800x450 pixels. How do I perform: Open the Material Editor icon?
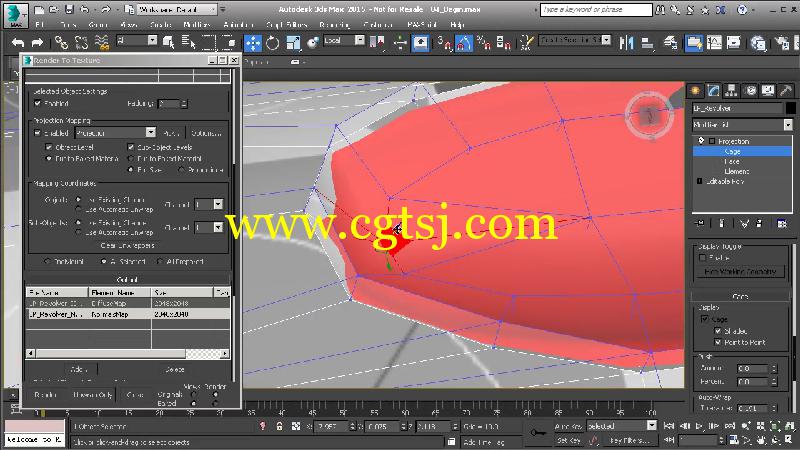click(758, 43)
